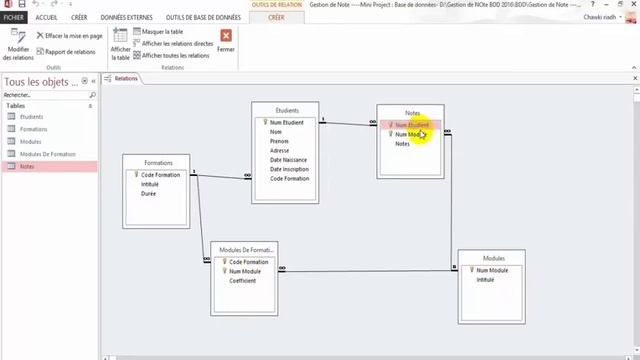Click the Rechercher search field
This screenshot has height=360, width=640.
[x=46, y=95]
